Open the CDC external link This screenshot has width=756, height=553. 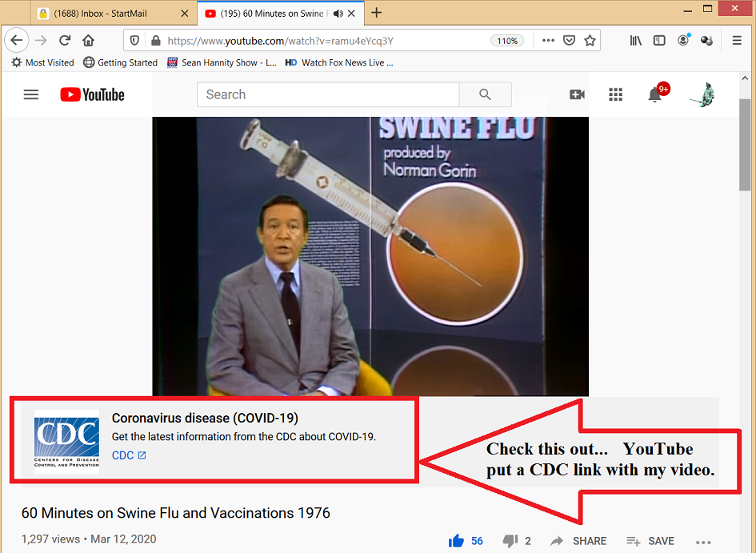point(129,455)
